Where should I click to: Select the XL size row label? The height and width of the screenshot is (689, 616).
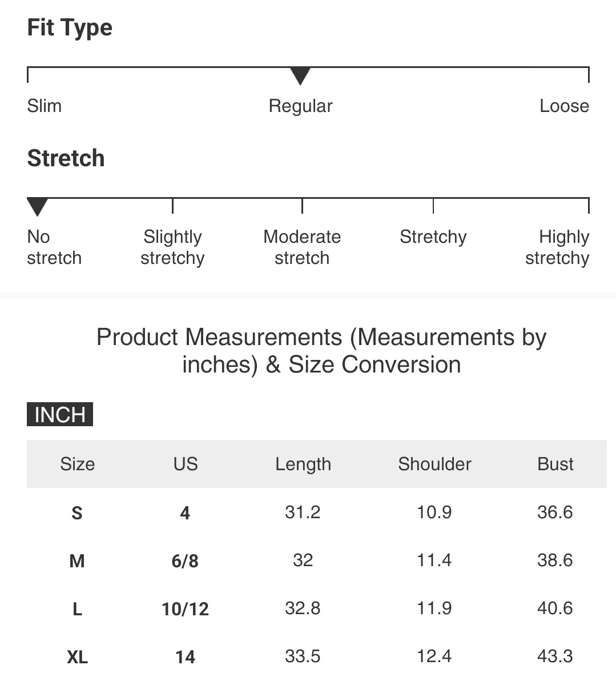(x=78, y=657)
